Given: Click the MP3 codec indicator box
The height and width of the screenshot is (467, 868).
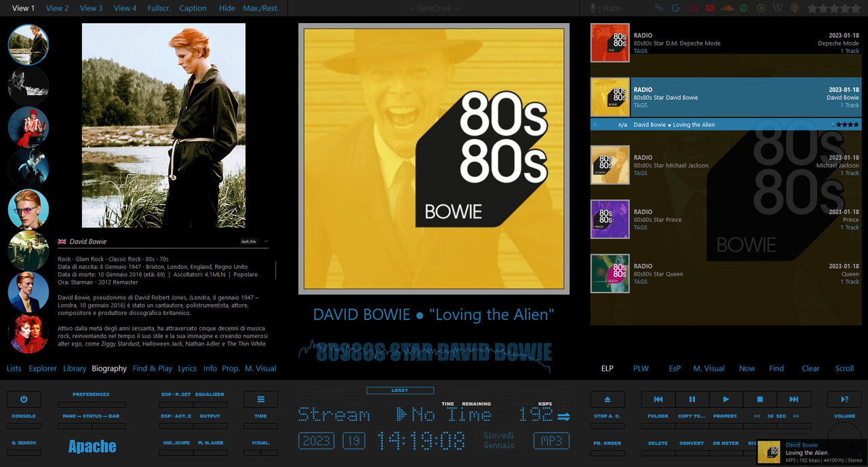Looking at the screenshot, I should pos(551,441).
